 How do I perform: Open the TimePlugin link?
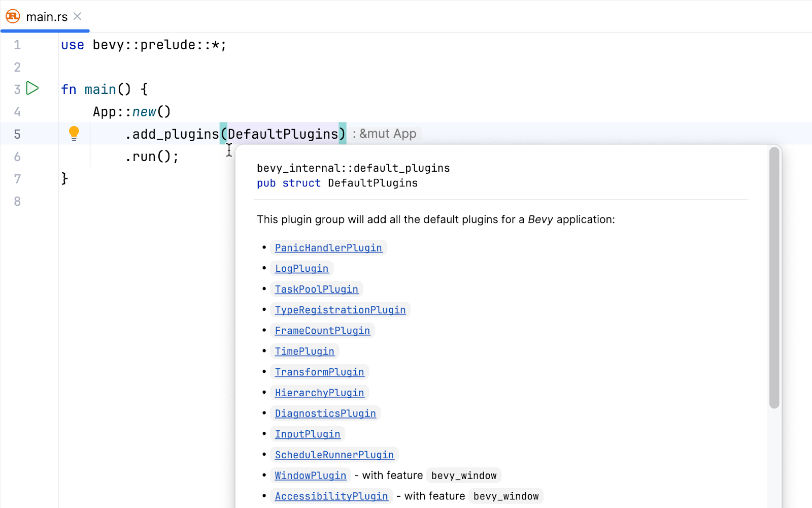[304, 352]
